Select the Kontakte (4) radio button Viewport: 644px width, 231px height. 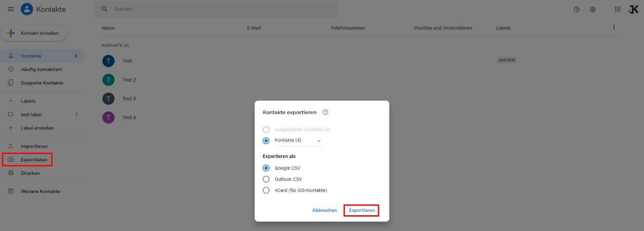tap(266, 141)
